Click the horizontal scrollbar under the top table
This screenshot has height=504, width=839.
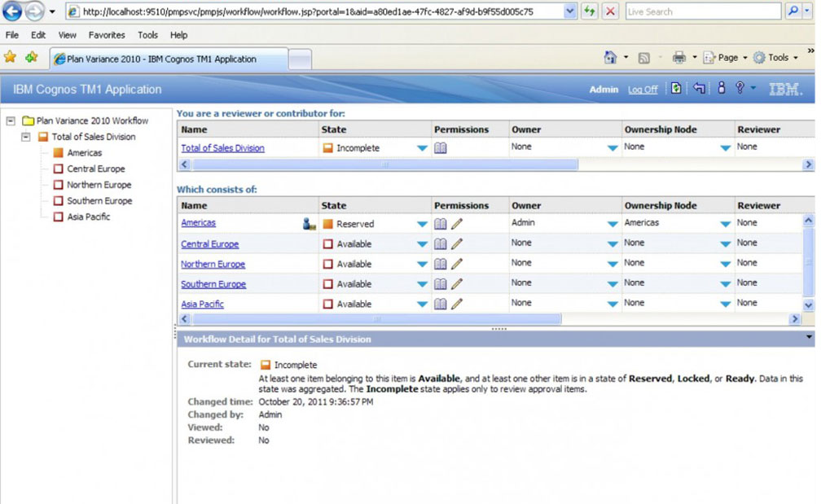[x=384, y=164]
